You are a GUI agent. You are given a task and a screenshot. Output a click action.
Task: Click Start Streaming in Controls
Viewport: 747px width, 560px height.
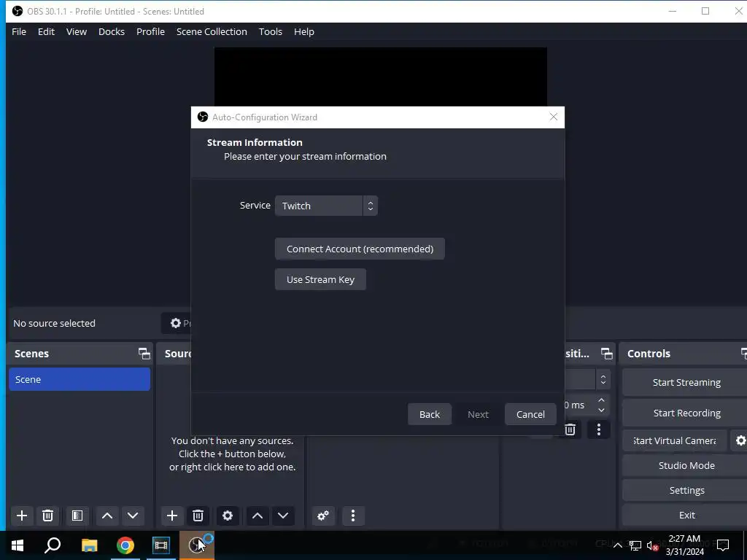coord(686,382)
